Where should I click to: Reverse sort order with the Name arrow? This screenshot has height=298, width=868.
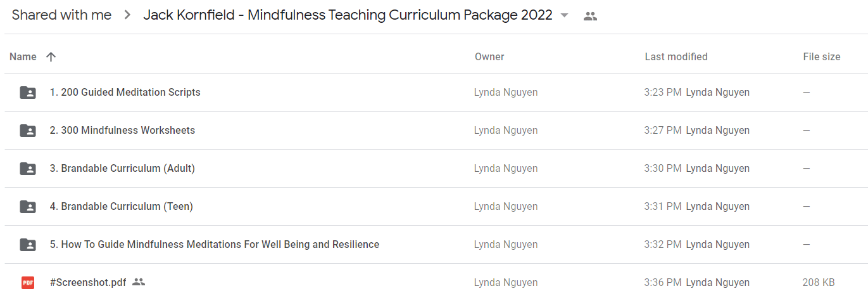pos(51,56)
